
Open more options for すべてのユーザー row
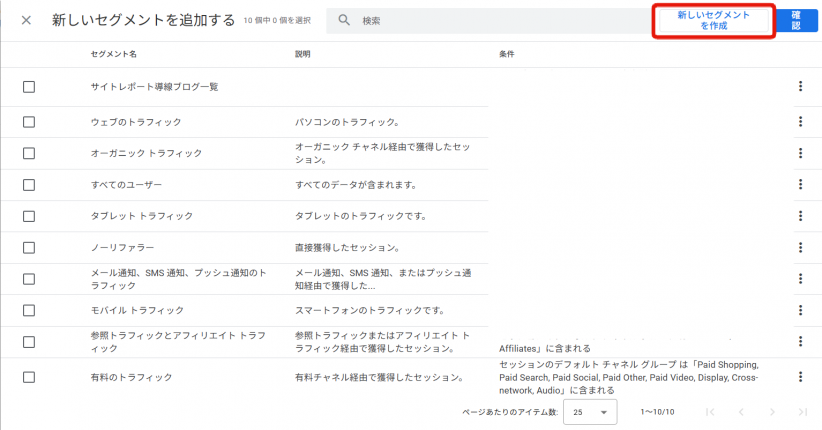point(800,185)
